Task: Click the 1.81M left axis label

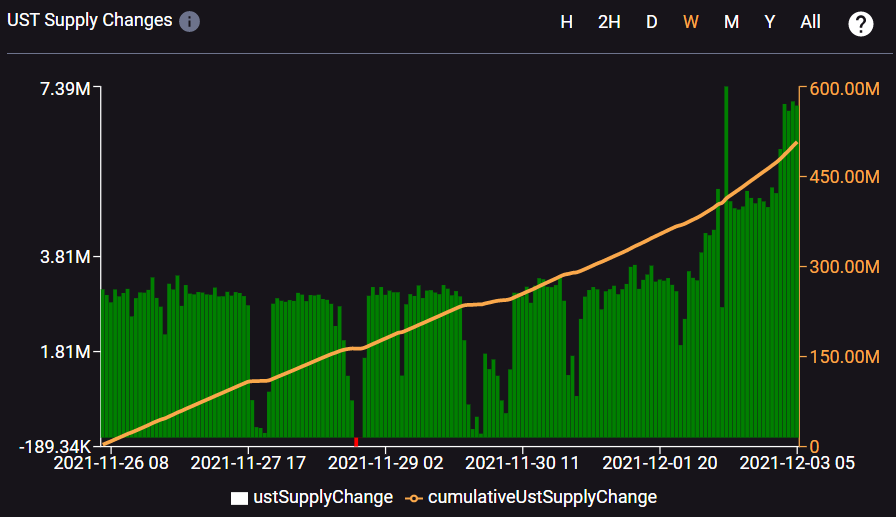Action: pyautogui.click(x=65, y=351)
